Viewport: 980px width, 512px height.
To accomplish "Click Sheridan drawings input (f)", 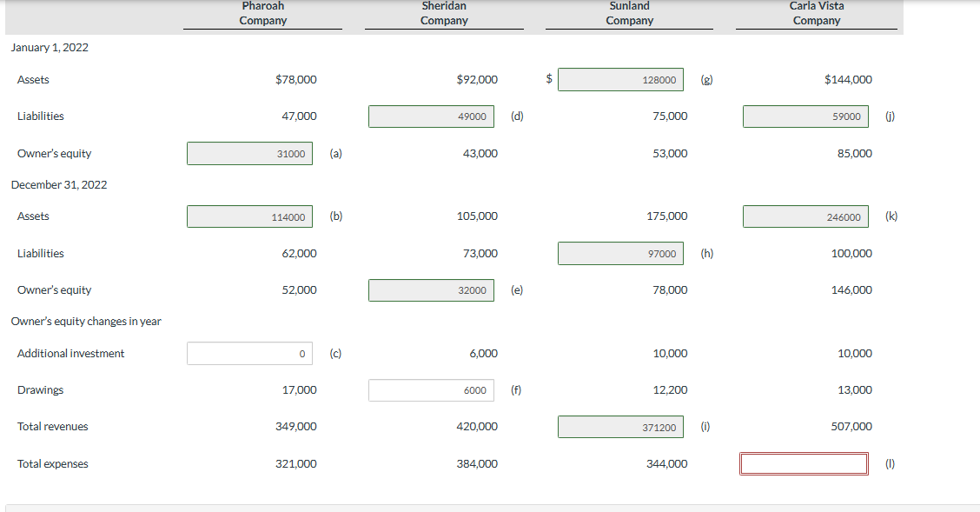I will (431, 390).
